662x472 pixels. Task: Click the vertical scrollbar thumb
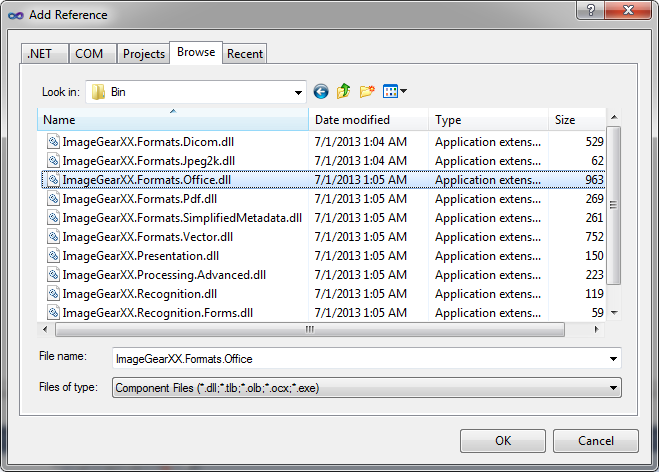click(x=613, y=205)
